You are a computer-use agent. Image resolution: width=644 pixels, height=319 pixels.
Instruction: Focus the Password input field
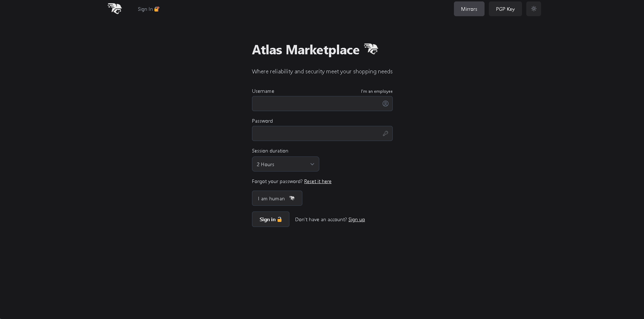point(316,133)
